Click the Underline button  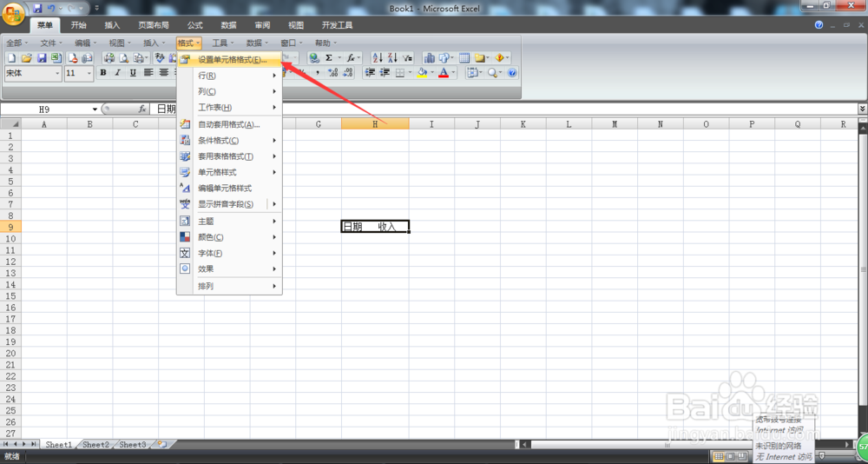pyautogui.click(x=133, y=73)
